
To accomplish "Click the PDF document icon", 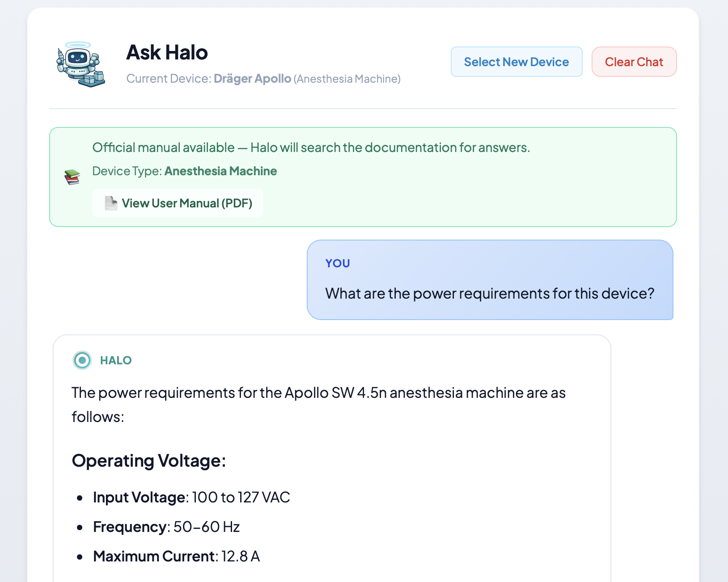I will click(110, 203).
